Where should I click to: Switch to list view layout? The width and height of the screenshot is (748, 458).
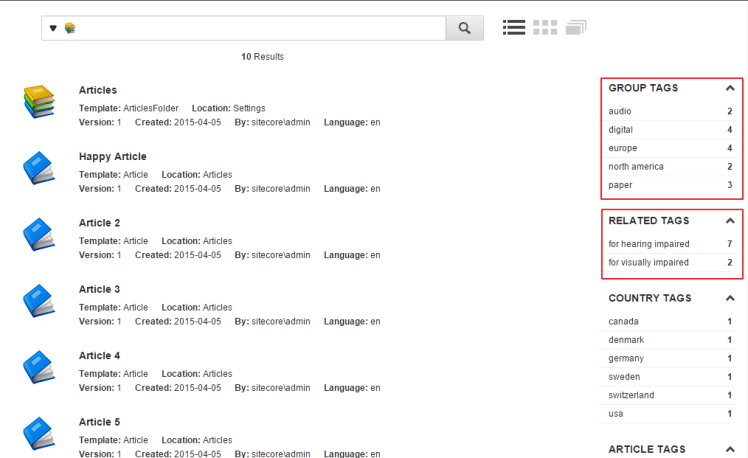coord(514,28)
